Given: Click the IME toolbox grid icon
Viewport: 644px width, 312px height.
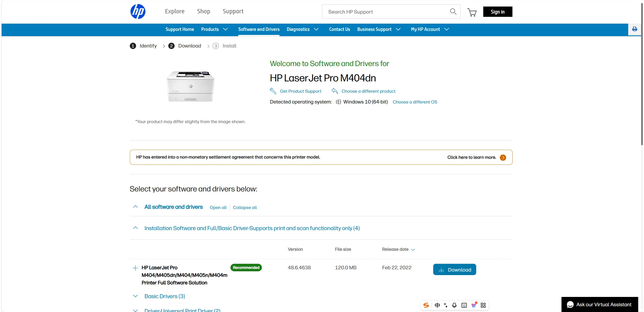Looking at the screenshot, I should (483, 305).
